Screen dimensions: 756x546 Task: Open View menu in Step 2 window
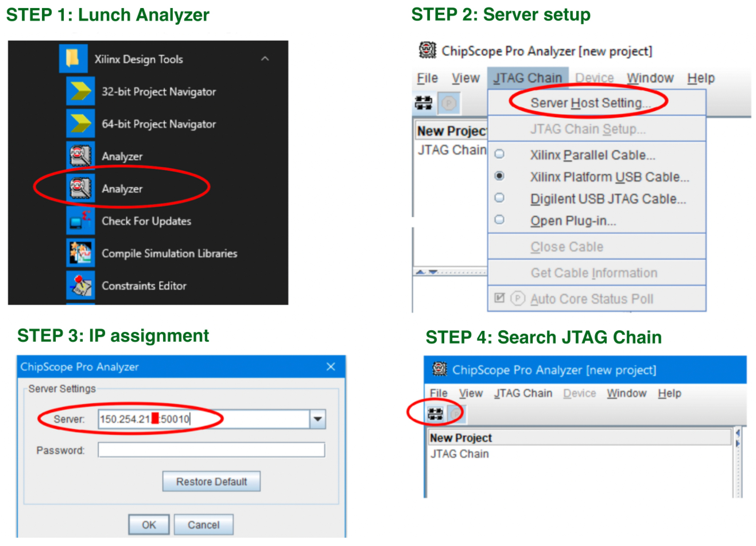466,78
